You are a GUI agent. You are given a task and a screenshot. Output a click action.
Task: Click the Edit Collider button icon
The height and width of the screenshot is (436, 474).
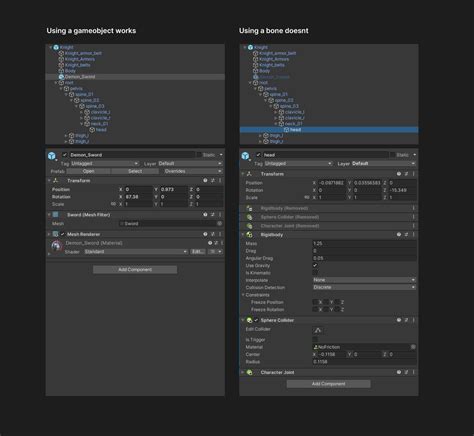coord(318,330)
